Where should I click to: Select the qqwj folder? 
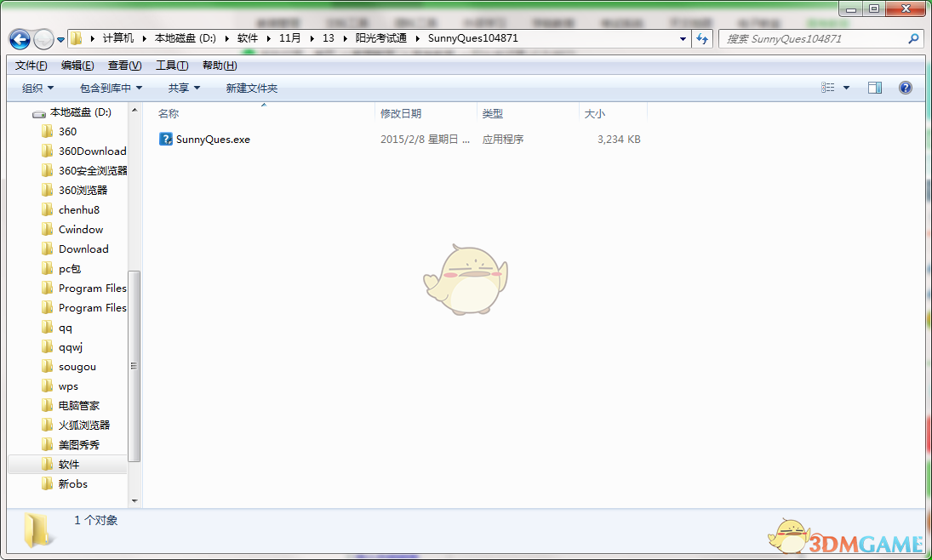point(71,347)
